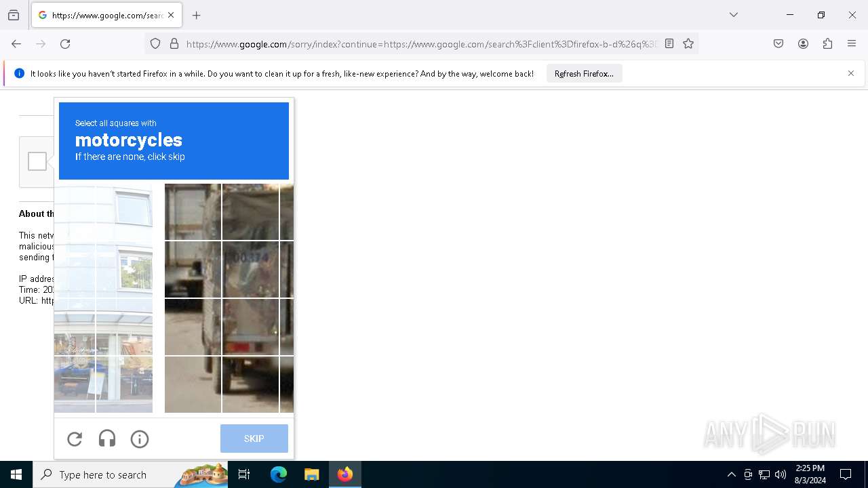Reload the current page
This screenshot has height=488, width=868.
pos(65,44)
